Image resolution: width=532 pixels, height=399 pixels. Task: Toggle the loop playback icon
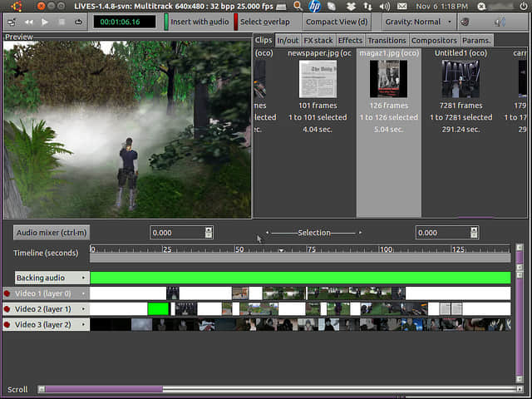tap(79, 22)
